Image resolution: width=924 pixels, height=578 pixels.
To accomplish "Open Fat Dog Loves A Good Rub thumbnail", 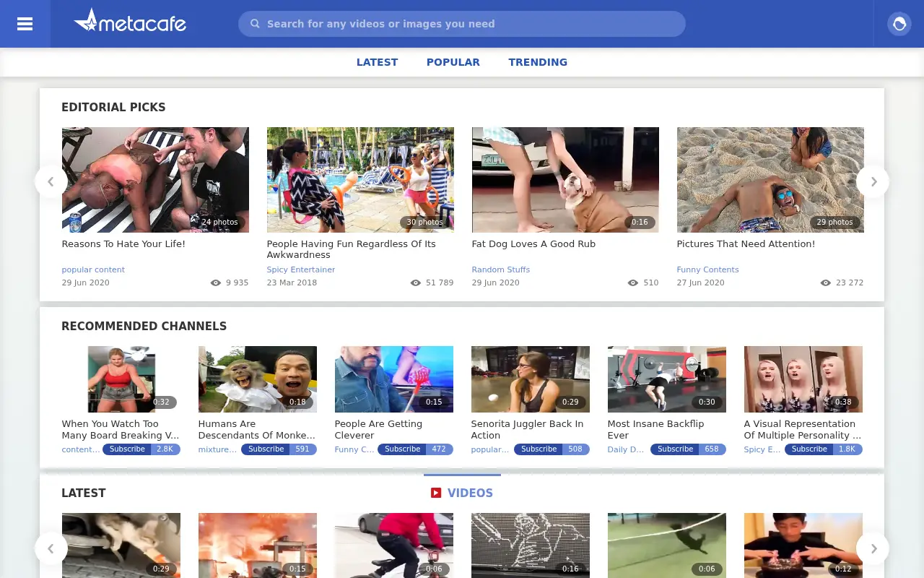I will [x=565, y=180].
